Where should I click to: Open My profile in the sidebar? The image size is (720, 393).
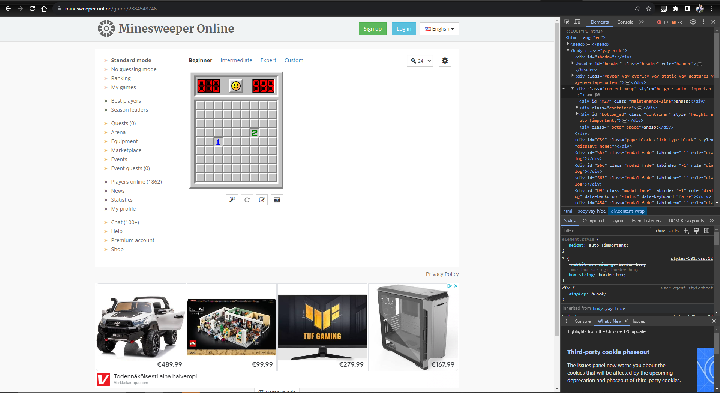tap(124, 209)
